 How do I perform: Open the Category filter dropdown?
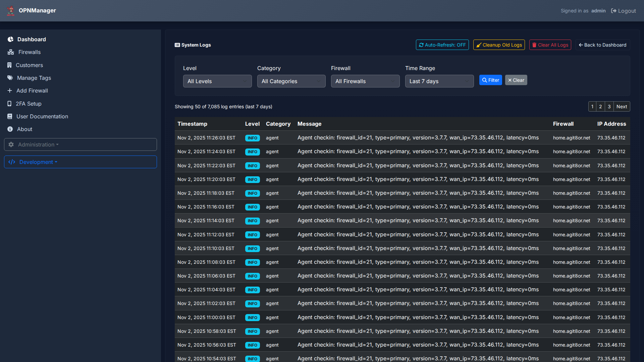click(291, 81)
